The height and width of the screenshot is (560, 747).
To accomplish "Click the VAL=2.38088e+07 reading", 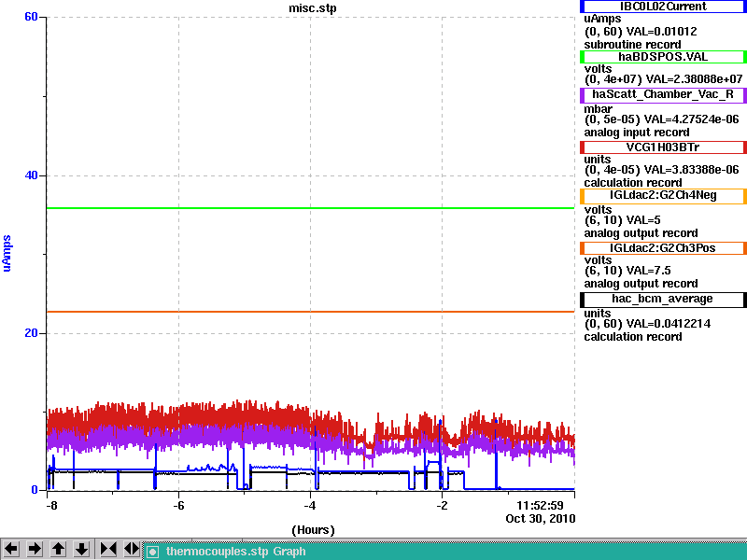I will coord(692,79).
